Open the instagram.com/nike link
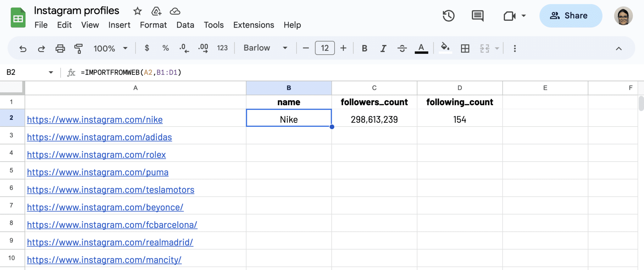644x270 pixels. (95, 120)
